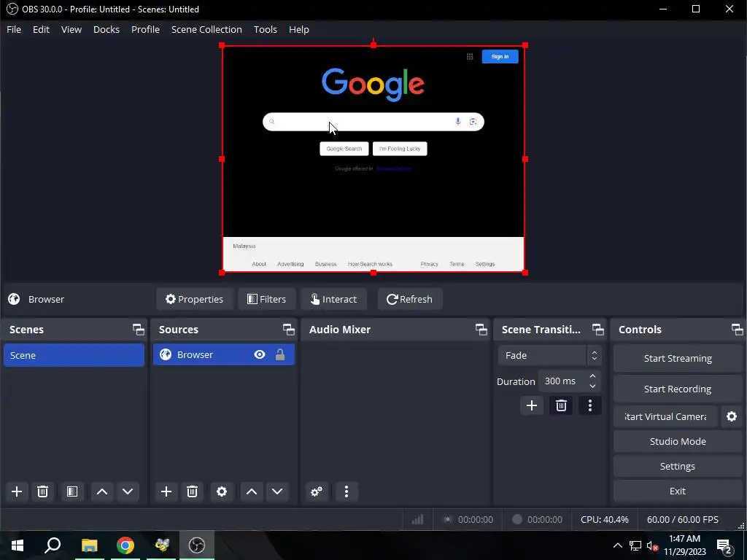Screen dimensions: 747x560
Task: Show hidden system tray icons chevron
Action: coord(617,545)
